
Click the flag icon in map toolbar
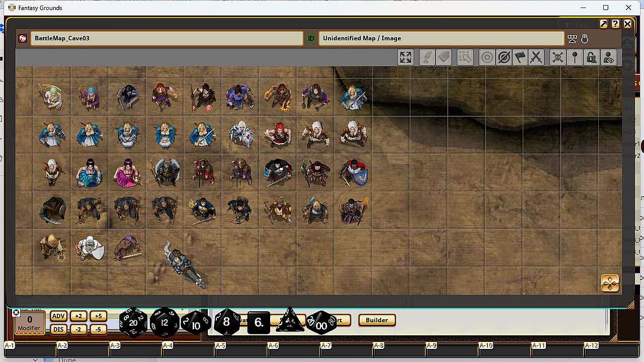click(520, 57)
